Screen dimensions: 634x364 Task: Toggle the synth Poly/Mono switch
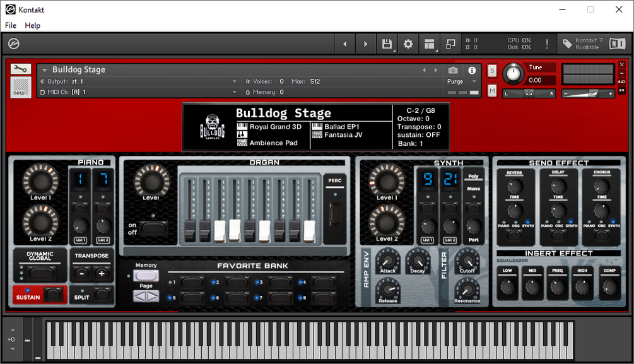click(474, 208)
